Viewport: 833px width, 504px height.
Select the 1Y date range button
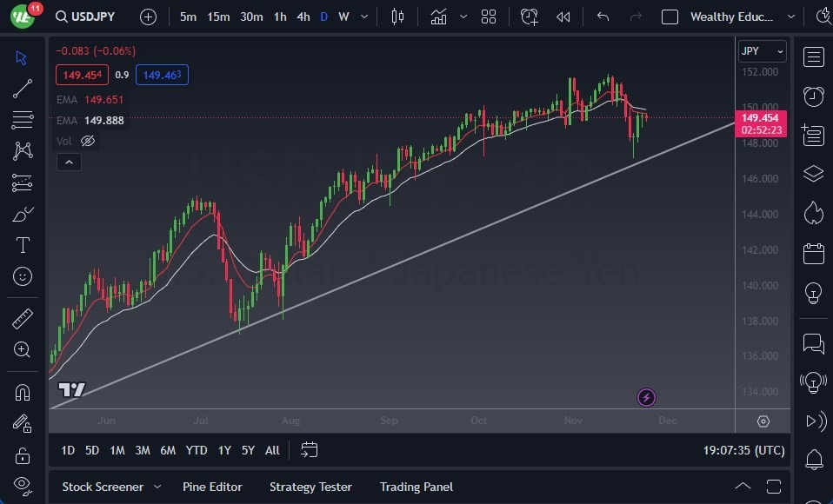point(223,450)
